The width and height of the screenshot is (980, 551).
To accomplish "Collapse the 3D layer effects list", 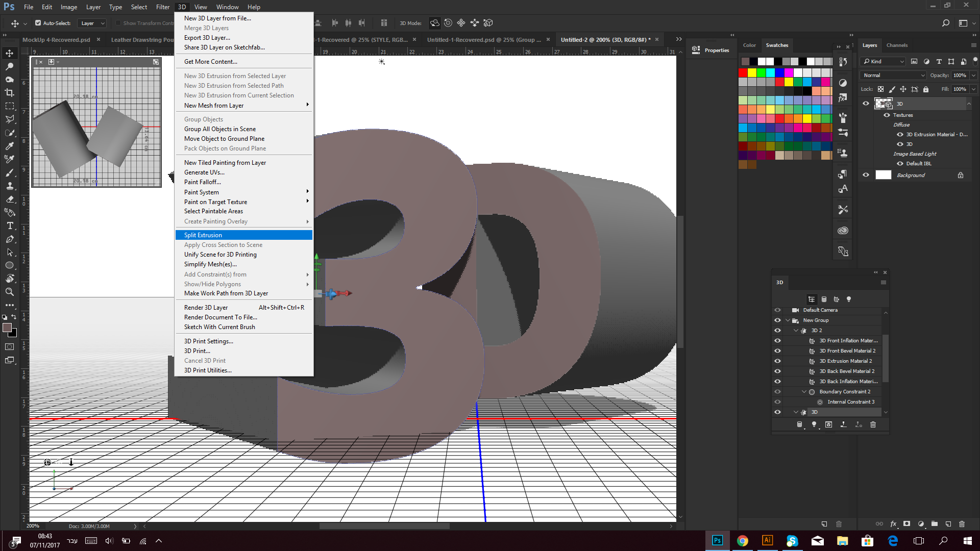I will tap(969, 104).
